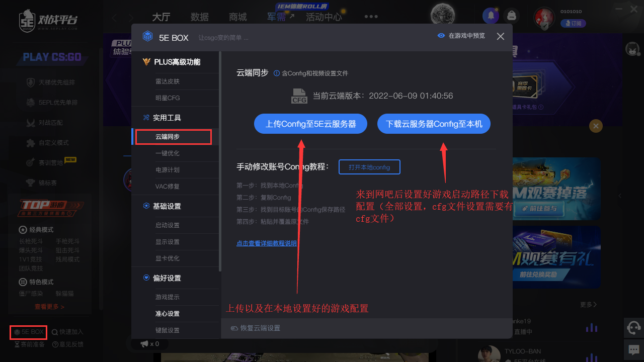Open 显卡优化 in sidebar
Image resolution: width=644 pixels, height=362 pixels.
[x=168, y=258]
